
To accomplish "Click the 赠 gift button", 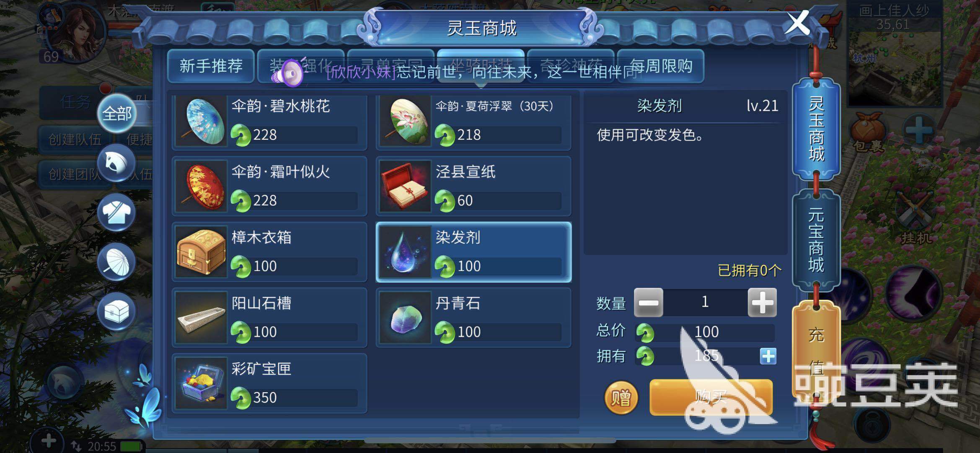I will click(x=621, y=397).
